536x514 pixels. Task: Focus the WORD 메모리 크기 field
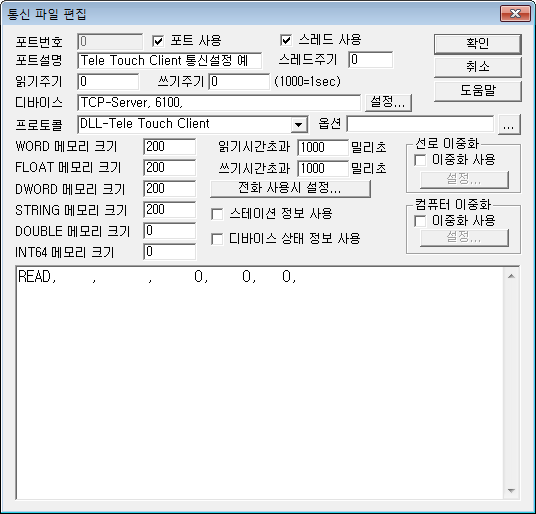[170, 147]
